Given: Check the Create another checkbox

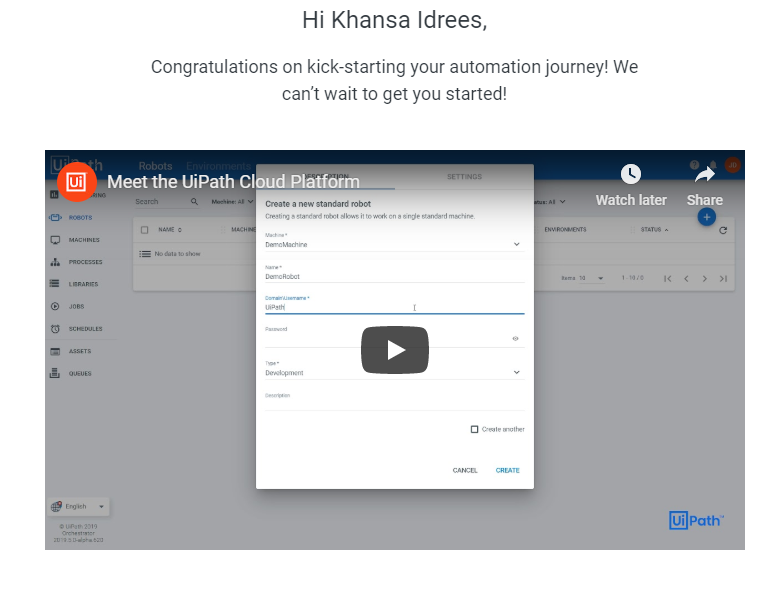Looking at the screenshot, I should pyautogui.click(x=474, y=429).
